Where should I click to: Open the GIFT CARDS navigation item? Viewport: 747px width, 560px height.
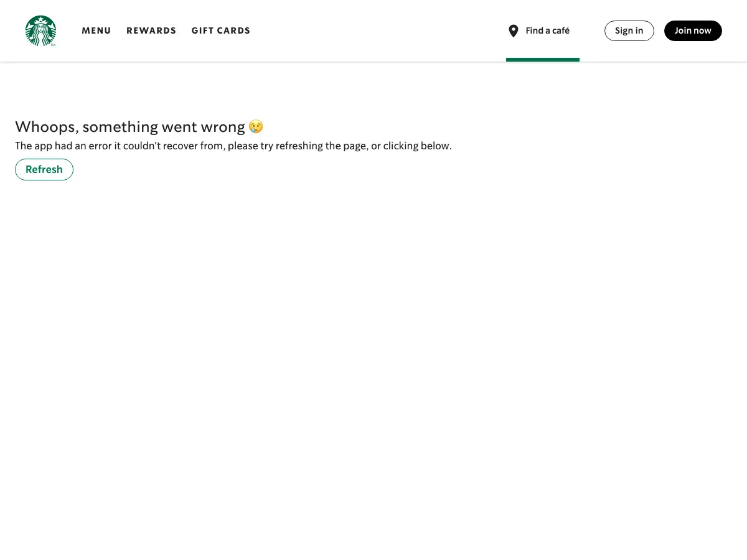coord(221,30)
